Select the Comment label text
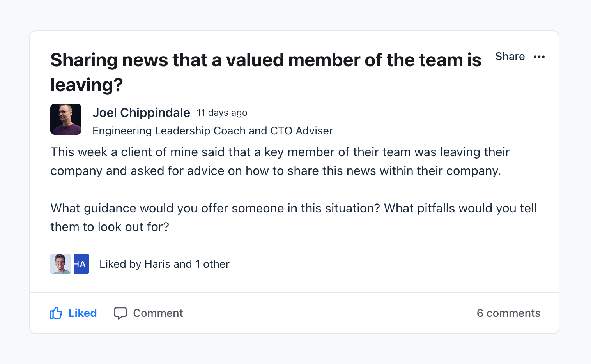The width and height of the screenshot is (591, 364). coord(158,313)
